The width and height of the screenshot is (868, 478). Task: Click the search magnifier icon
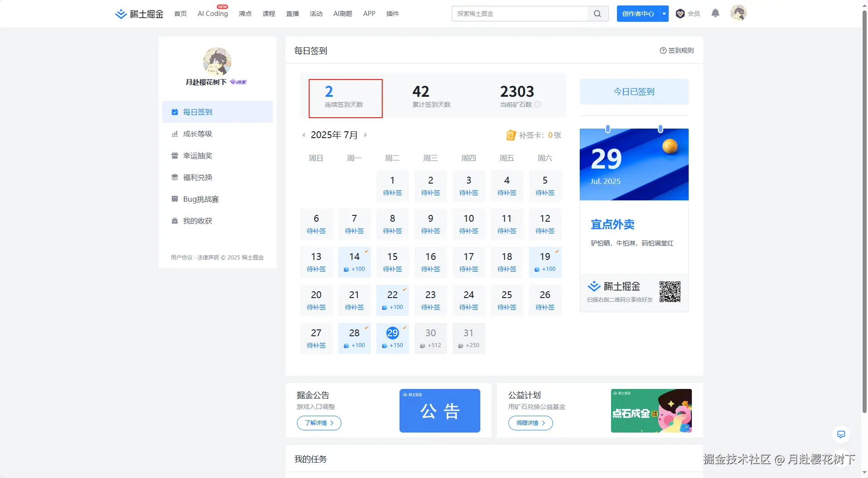(x=597, y=13)
